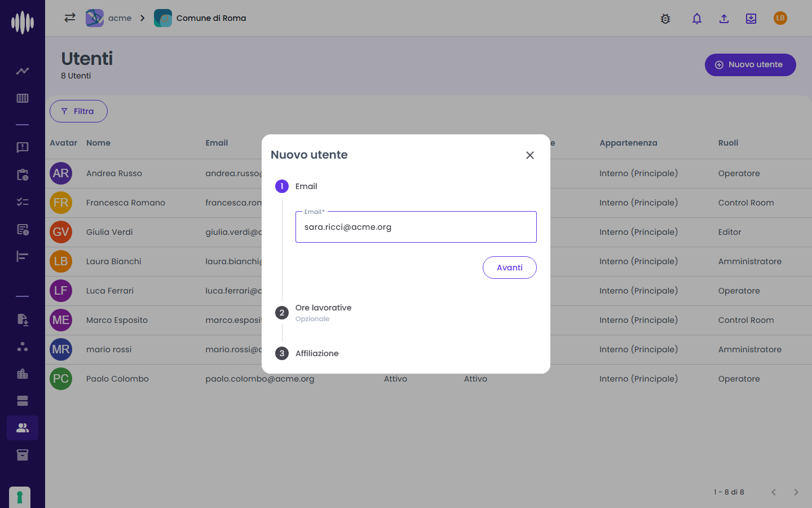The image size is (812, 508).
Task: Open the stacked storage sidebar icon
Action: tap(23, 401)
